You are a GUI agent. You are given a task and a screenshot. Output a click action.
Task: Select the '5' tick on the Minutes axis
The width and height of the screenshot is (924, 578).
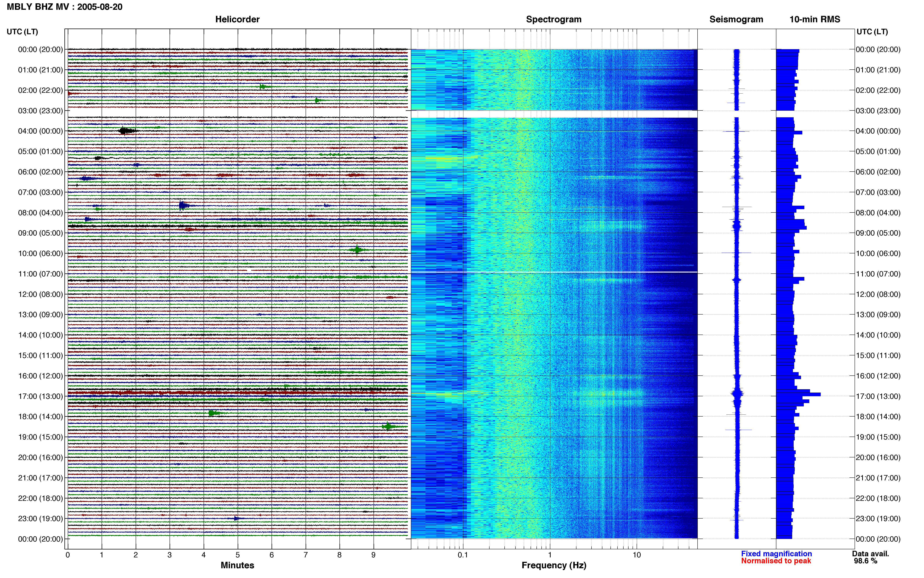pyautogui.click(x=238, y=555)
